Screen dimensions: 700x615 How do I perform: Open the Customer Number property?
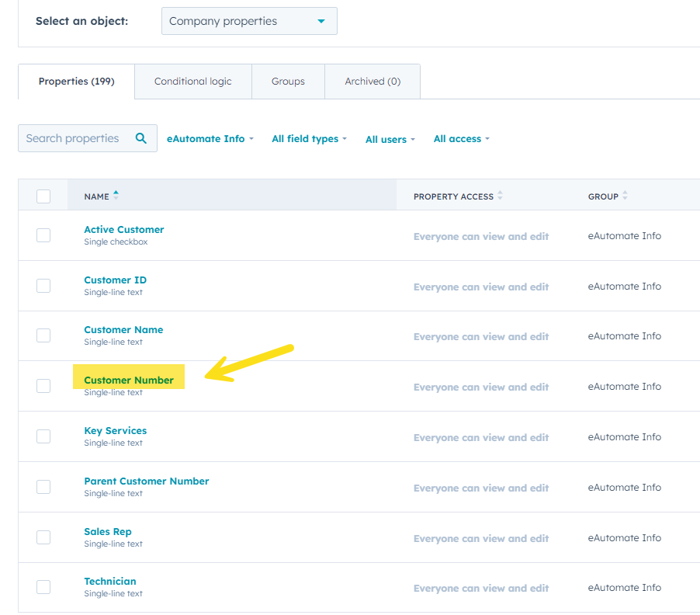coord(129,380)
